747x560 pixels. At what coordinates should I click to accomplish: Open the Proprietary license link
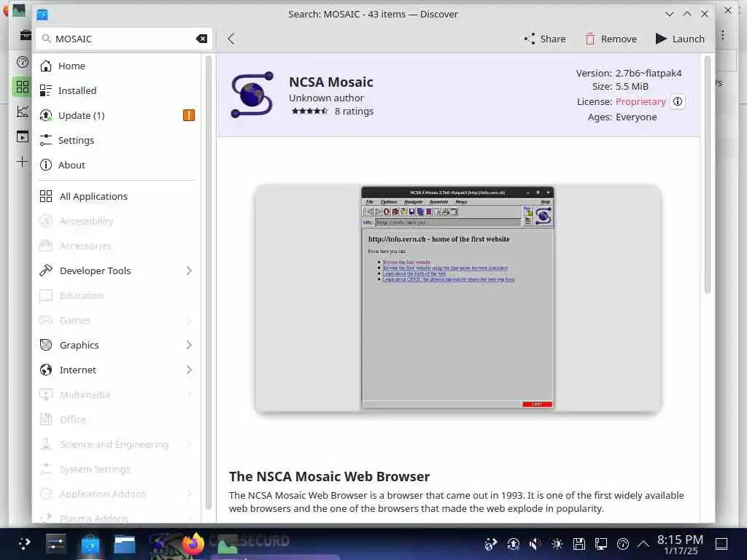pyautogui.click(x=640, y=101)
